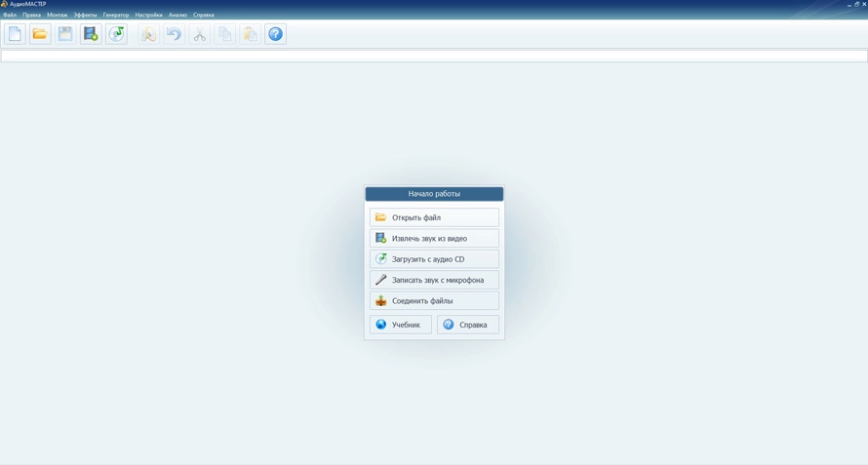Restore down the АудиоМАСТЕР window
The width and height of the screenshot is (868, 465).
(857, 4)
